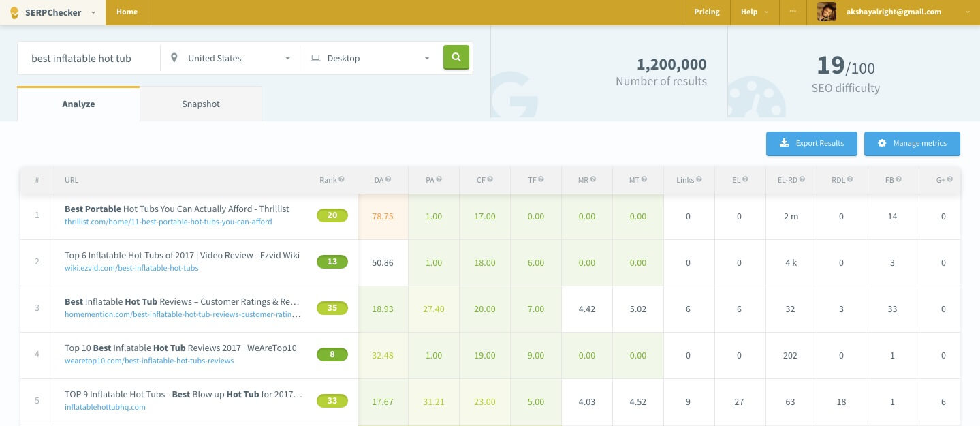The image size is (980, 426).
Task: Click the Export Results button
Action: coord(811,143)
